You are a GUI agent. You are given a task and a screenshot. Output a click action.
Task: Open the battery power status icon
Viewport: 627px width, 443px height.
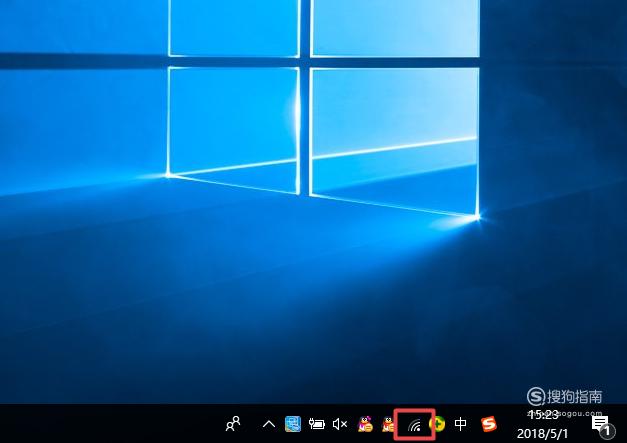[x=316, y=424]
